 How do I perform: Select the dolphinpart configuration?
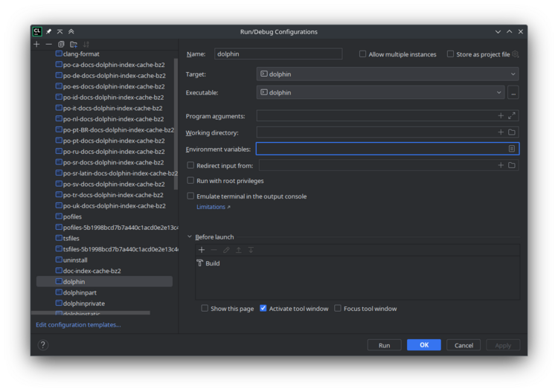(80, 293)
